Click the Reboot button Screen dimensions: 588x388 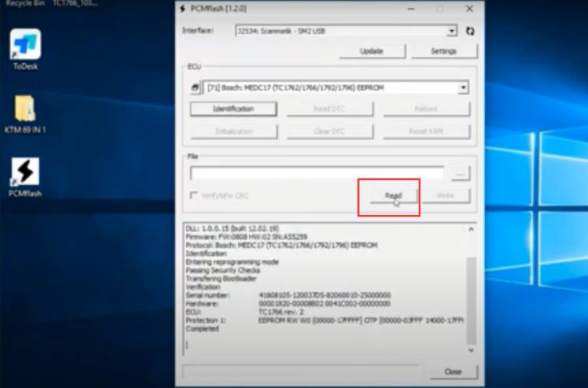(427, 109)
